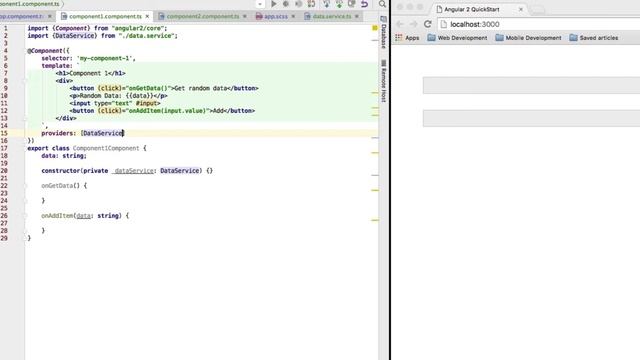This screenshot has height=360, width=640.
Task: Open Web Development bookmarks folder
Action: (x=457, y=38)
